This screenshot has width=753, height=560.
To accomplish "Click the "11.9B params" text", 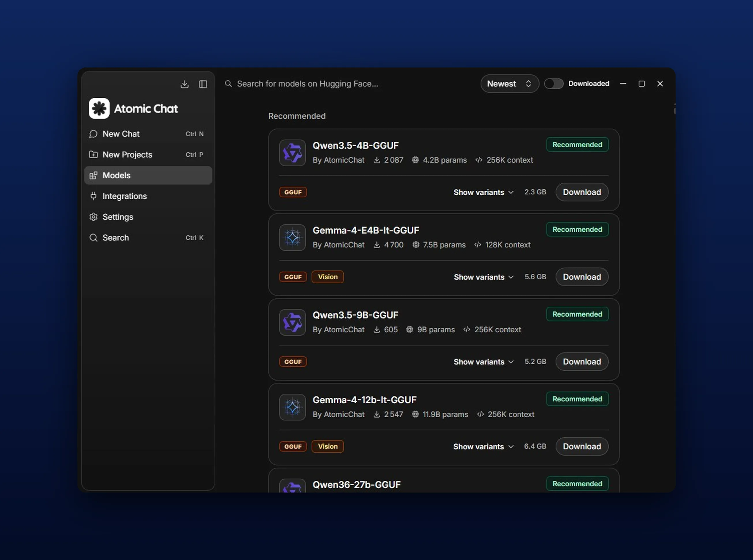I will click(445, 414).
